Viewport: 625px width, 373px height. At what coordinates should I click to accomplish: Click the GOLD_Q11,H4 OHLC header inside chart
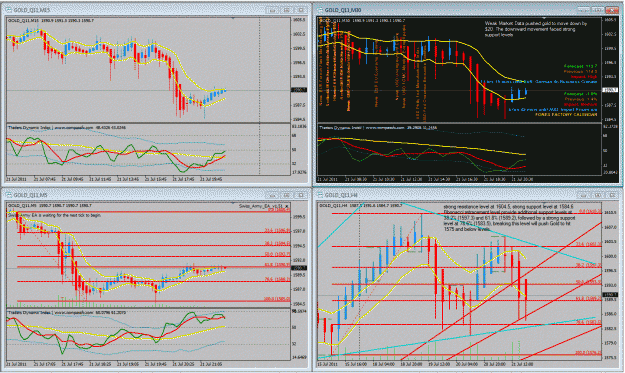362,205
